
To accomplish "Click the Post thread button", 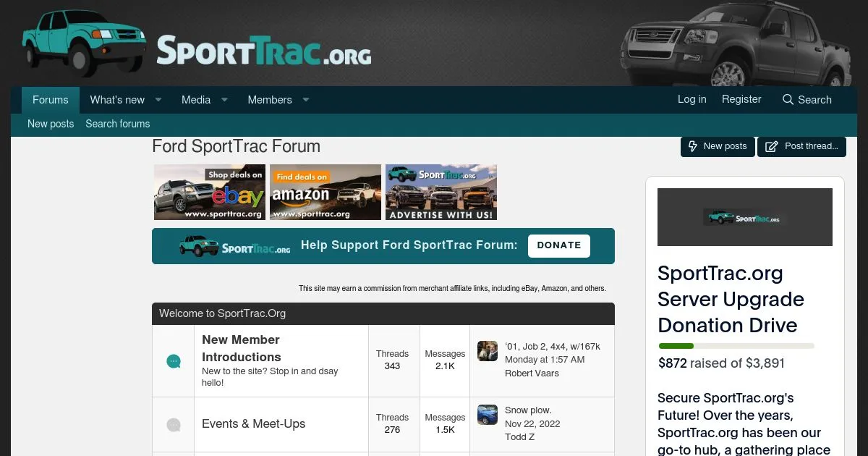I will (x=801, y=146).
